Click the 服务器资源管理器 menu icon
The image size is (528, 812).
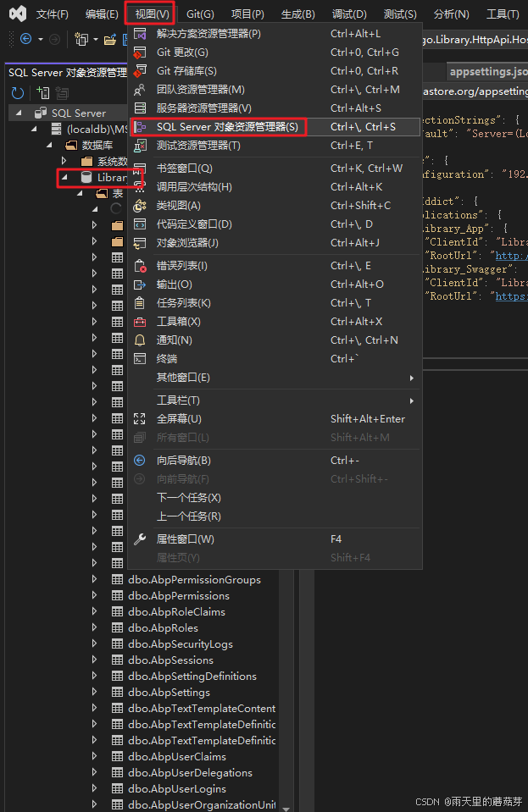pos(140,108)
